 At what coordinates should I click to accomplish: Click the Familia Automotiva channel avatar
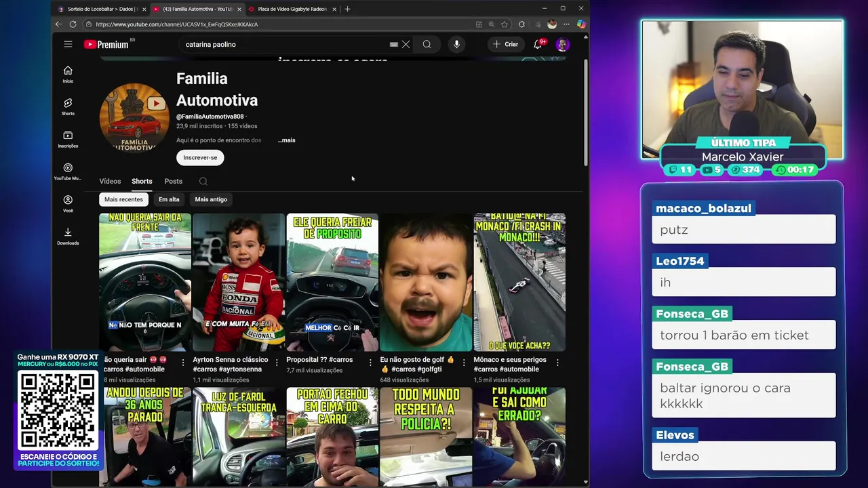point(134,117)
